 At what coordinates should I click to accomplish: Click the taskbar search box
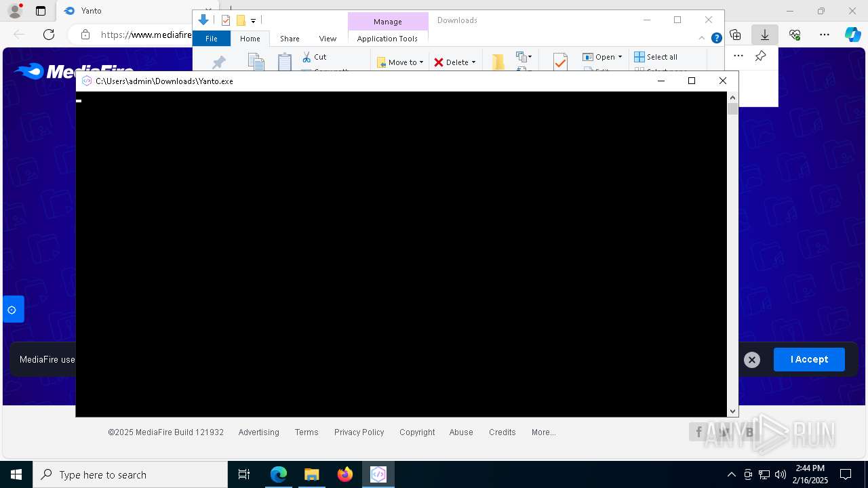pos(130,474)
